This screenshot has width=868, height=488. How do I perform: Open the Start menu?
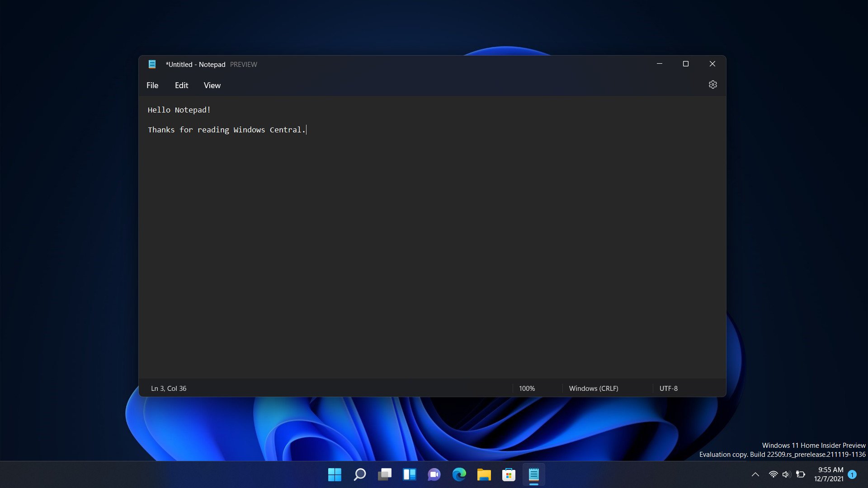coord(335,474)
